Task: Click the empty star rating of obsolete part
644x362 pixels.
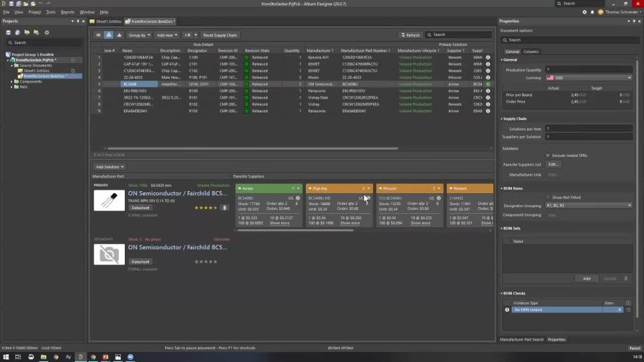Action: [206, 261]
